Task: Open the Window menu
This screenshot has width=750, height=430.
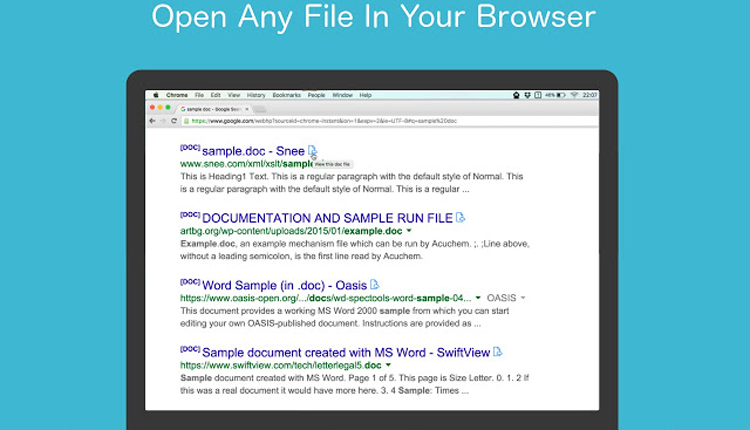Action: point(342,95)
